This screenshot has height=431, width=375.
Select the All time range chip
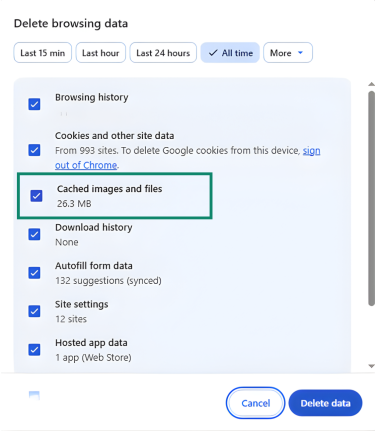(x=230, y=53)
